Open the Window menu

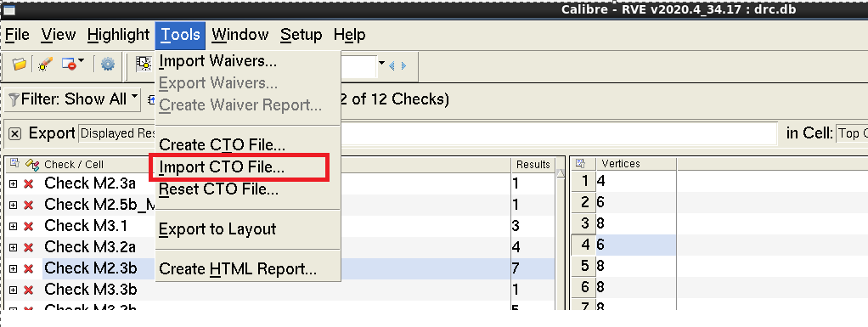click(x=240, y=36)
